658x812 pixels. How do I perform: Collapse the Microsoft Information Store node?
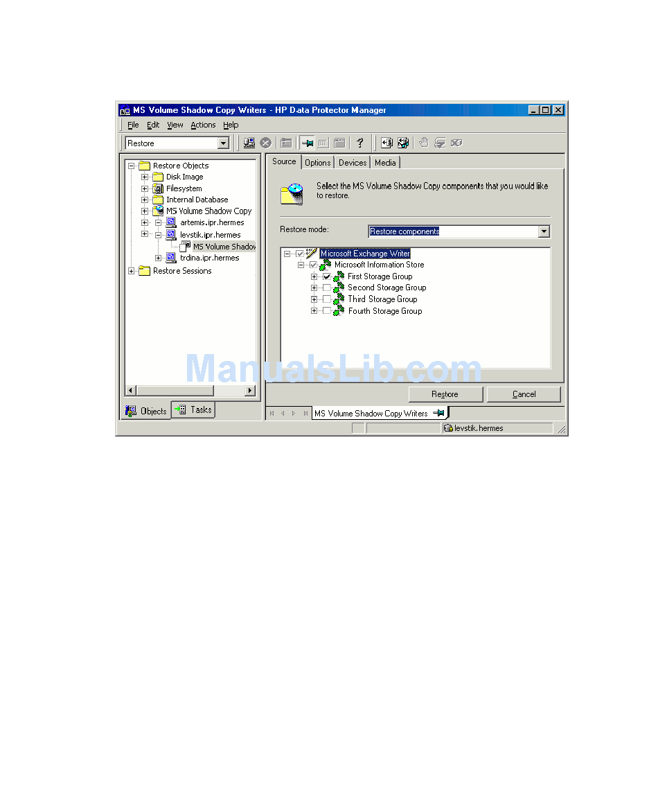pos(301,265)
